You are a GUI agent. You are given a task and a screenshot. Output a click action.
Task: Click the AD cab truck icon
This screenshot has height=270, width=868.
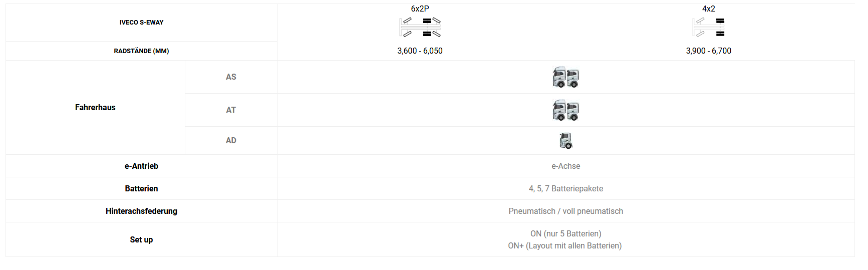point(566,141)
